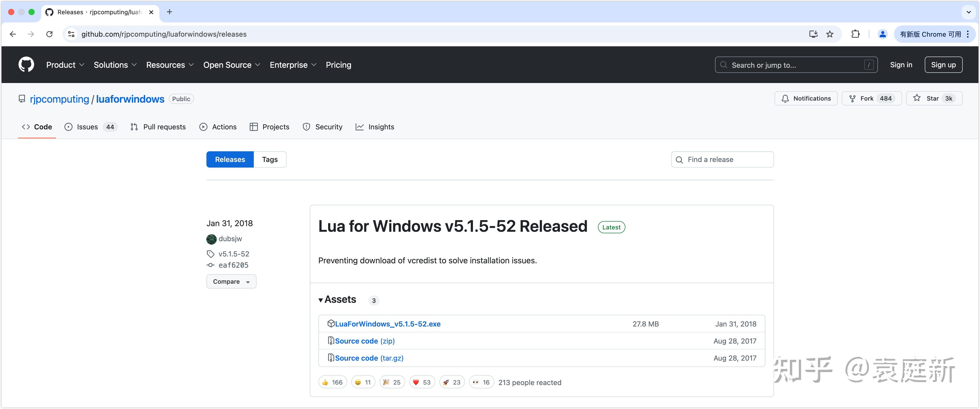Click the site information icon beside the URL
This screenshot has height=409, width=980.
click(71, 34)
